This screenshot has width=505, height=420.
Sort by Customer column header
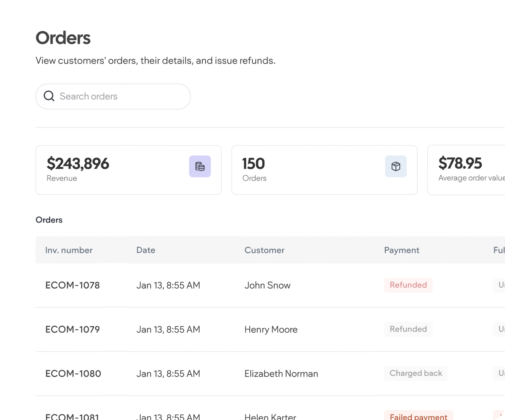pyautogui.click(x=264, y=250)
